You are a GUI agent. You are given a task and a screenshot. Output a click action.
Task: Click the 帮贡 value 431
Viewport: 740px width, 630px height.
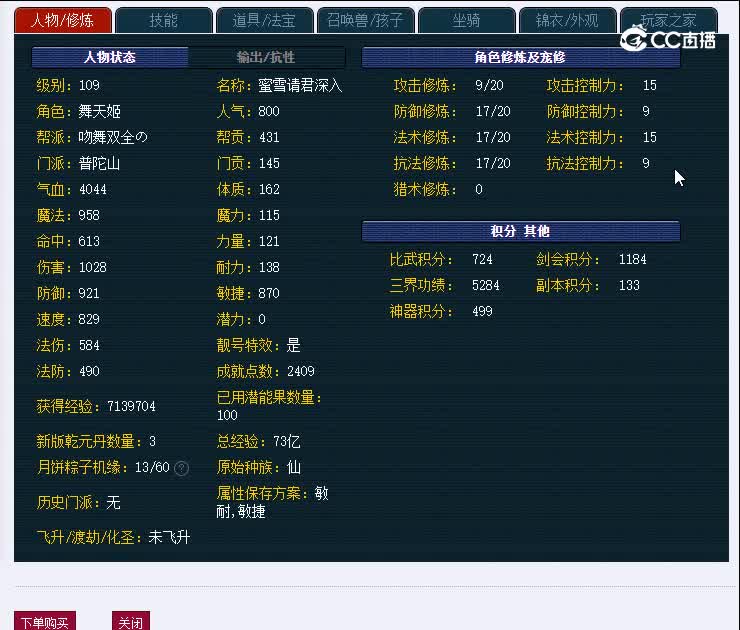[269, 137]
